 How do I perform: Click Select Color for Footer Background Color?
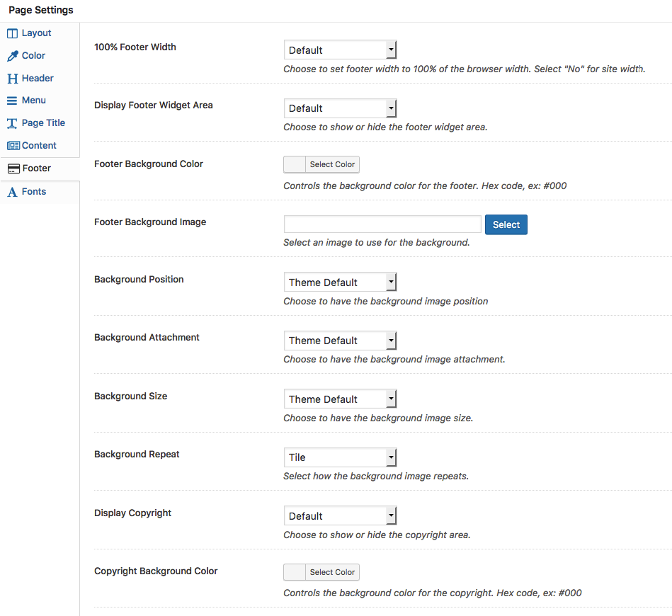(332, 164)
